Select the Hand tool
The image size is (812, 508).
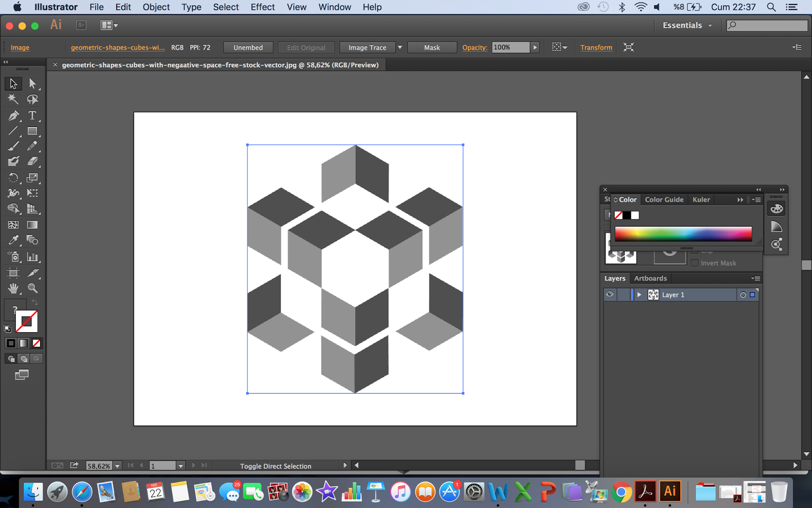[x=14, y=289]
